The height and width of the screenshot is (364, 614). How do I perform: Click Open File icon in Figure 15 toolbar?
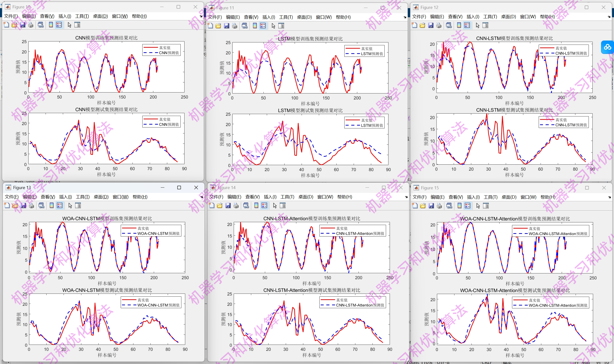click(423, 206)
